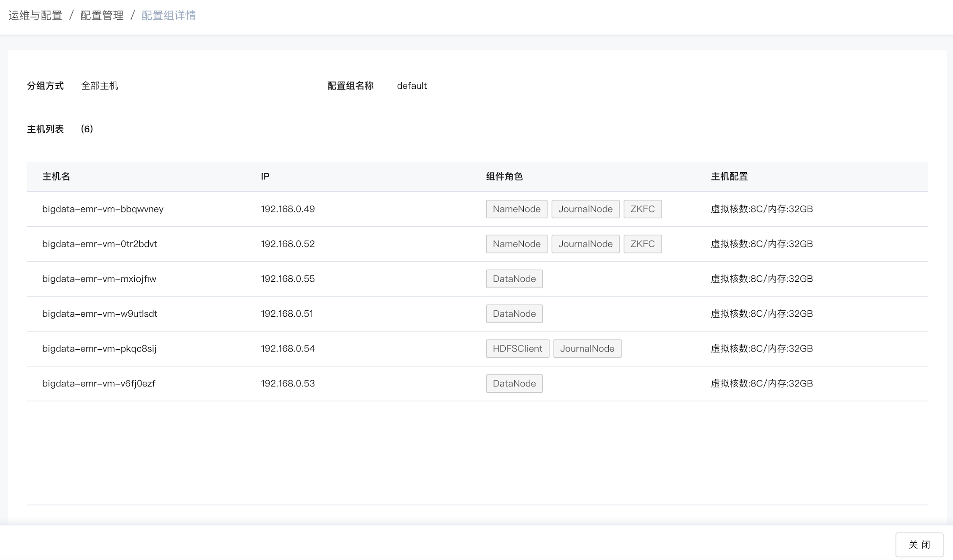Select hostname bigdata-emr-vm-0tr2bdvt
This screenshot has height=560, width=953.
coord(100,244)
